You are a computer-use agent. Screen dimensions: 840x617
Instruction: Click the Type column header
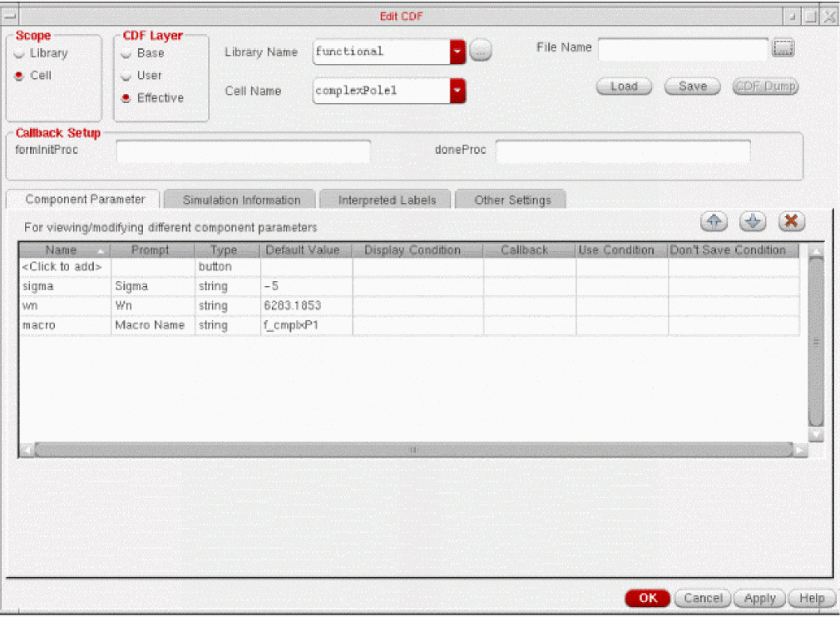tap(227, 250)
